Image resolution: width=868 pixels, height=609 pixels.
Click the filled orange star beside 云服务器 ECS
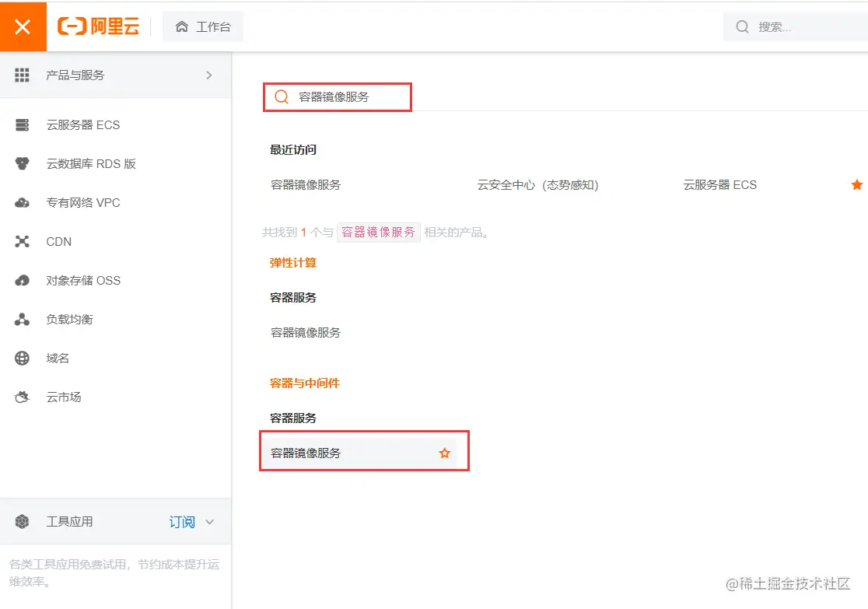click(857, 185)
